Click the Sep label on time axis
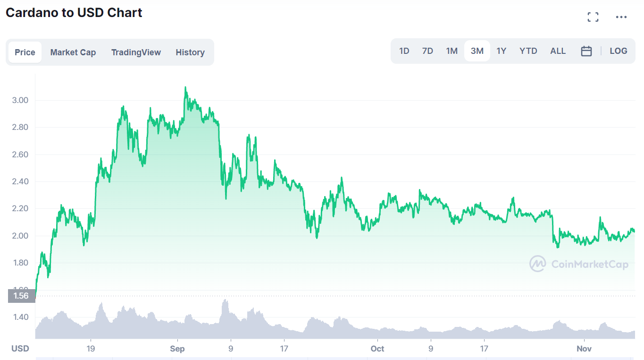 click(177, 349)
